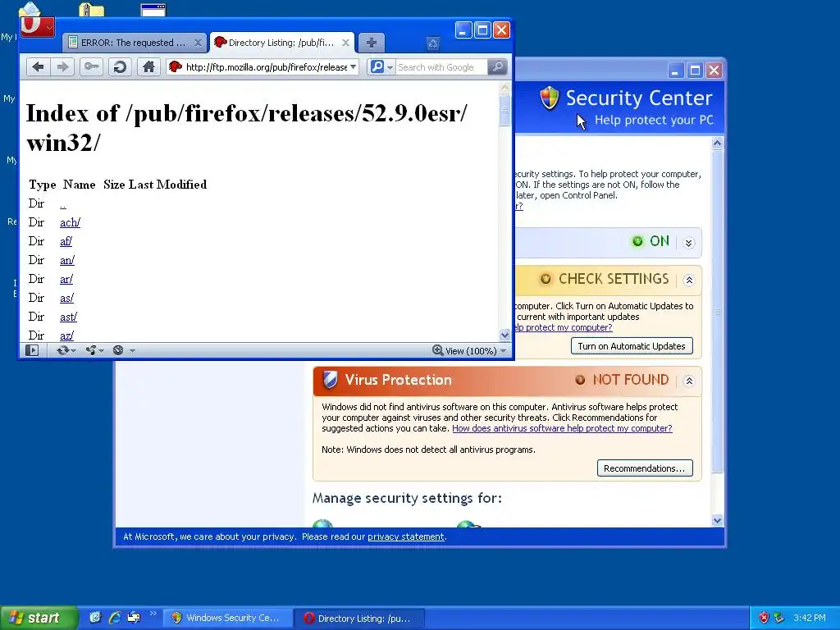Open the closed tabs trash icon
Image resolution: width=840 pixels, height=630 pixels.
433,43
